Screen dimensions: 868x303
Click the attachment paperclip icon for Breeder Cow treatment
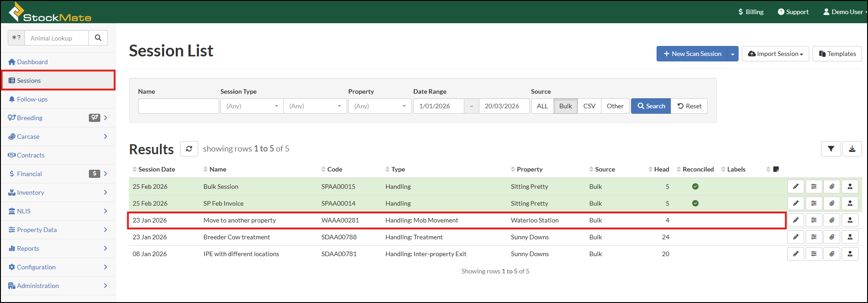point(832,237)
